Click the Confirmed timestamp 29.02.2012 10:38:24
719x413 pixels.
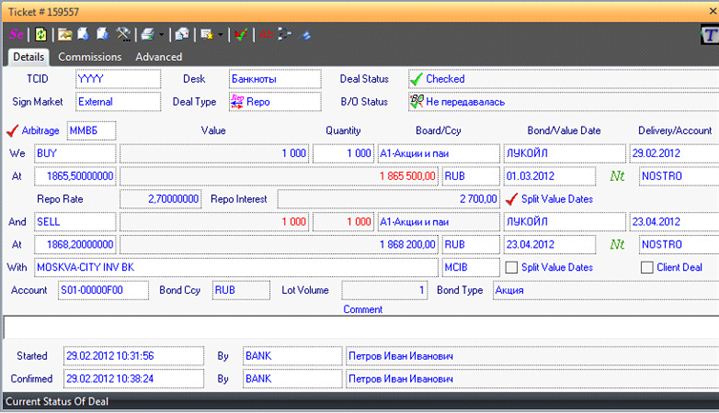coord(133,379)
